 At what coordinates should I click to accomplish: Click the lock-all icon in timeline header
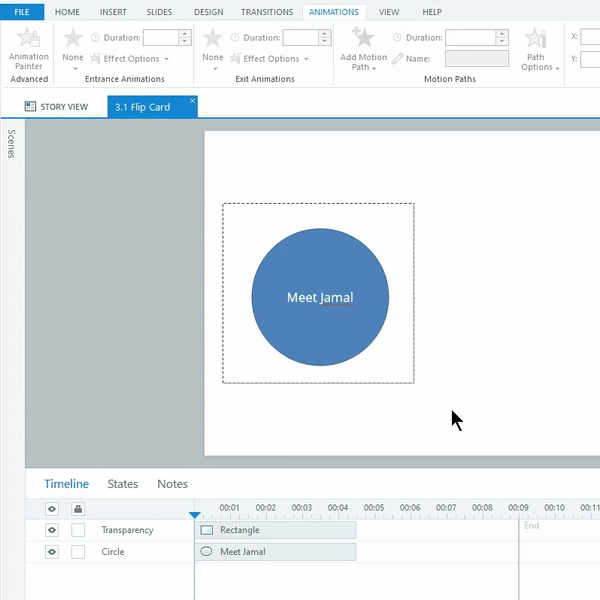point(78,509)
